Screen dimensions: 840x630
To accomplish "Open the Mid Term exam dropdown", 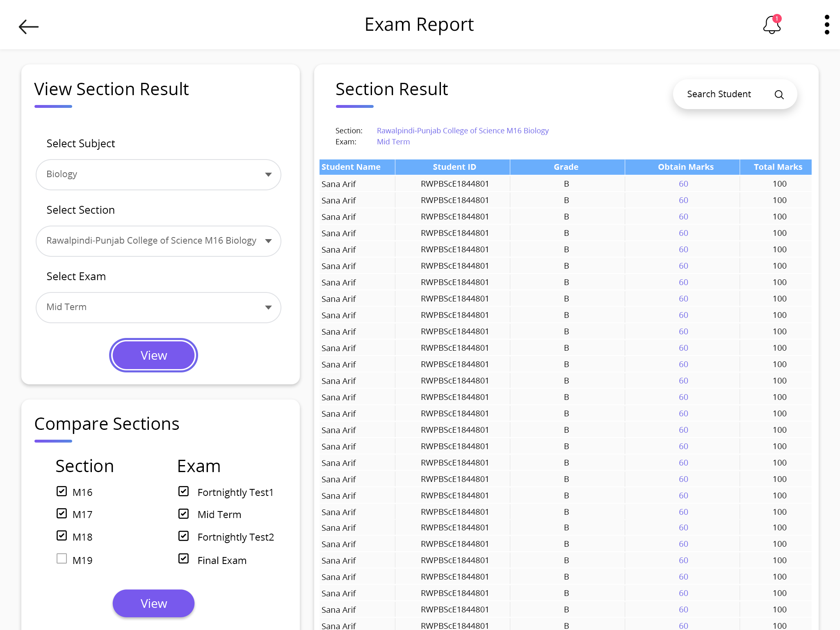I will coord(158,308).
